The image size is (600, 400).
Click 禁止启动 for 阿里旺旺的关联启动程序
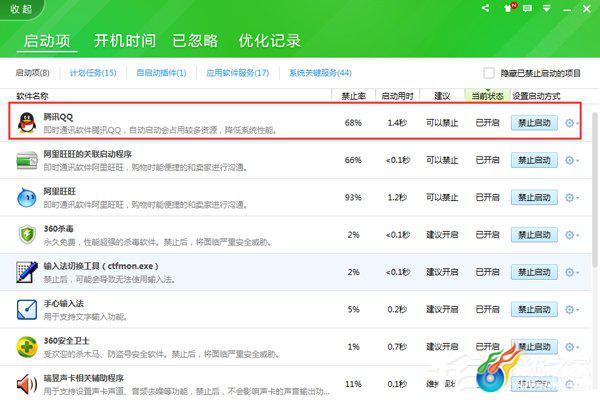click(x=534, y=160)
